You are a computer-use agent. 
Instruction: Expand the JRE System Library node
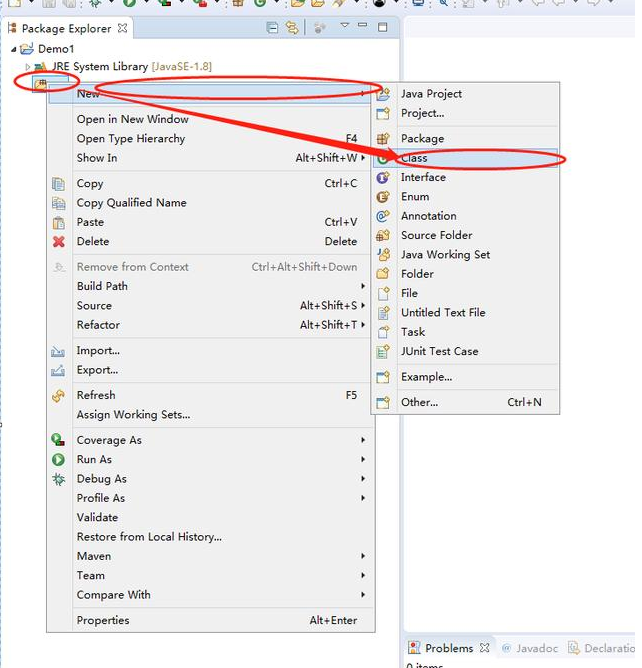pos(27,67)
